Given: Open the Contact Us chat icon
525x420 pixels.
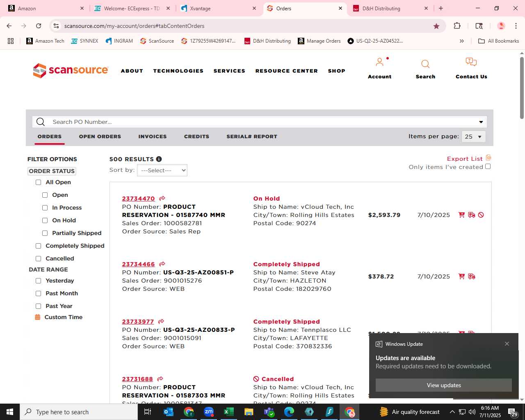Looking at the screenshot, I should click(471, 62).
